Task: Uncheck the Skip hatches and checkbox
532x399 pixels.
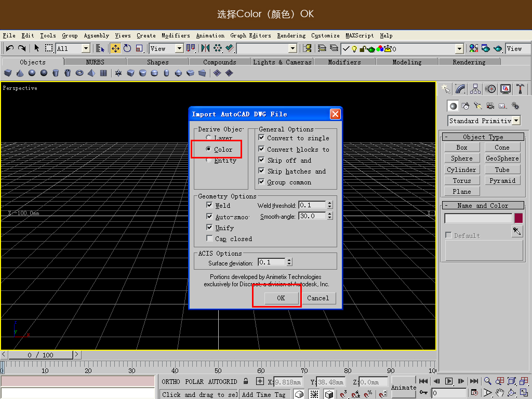Action: 261,170
